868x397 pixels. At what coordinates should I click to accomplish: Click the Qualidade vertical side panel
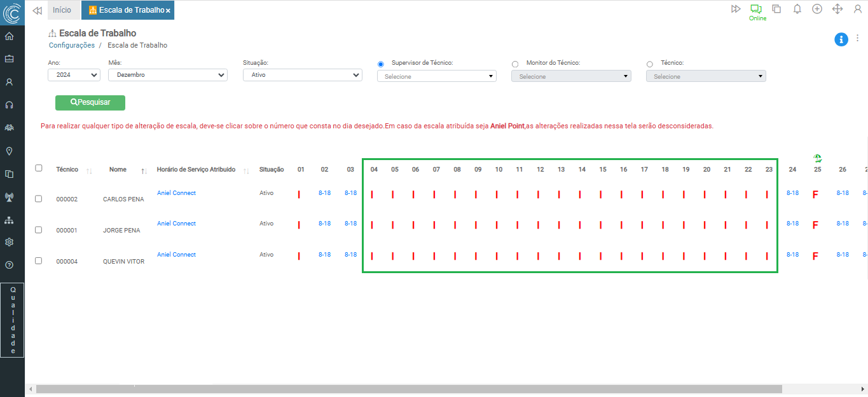pyautogui.click(x=13, y=320)
